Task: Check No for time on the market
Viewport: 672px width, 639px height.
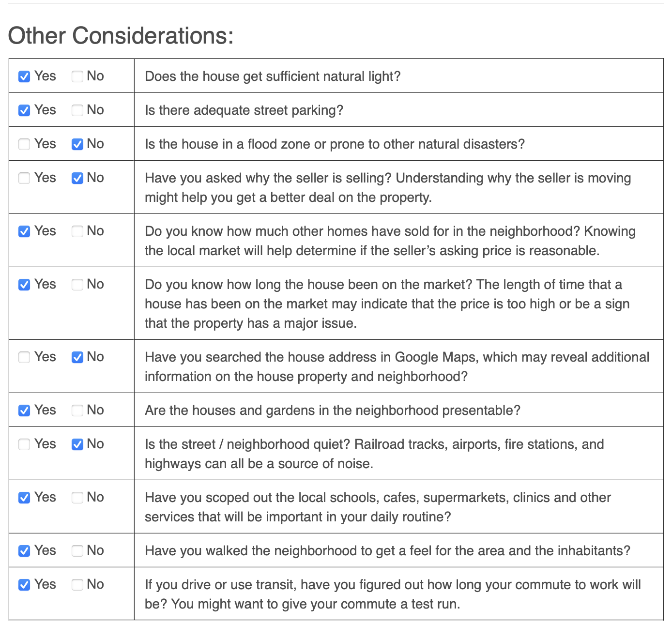Action: point(77,285)
